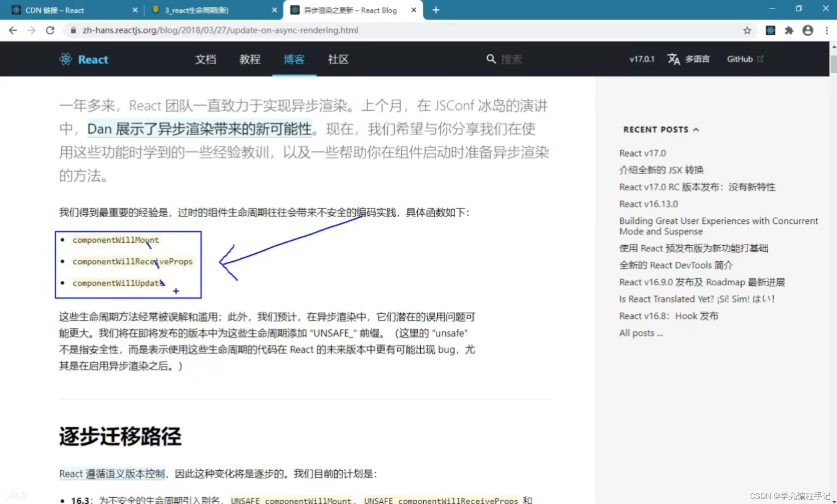The image size is (837, 504).
Task: Click the componentWillMount code item
Action: (x=115, y=240)
